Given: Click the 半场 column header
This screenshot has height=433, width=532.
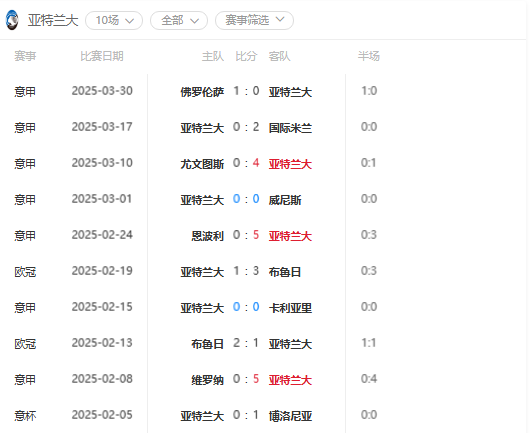Looking at the screenshot, I should pos(368,56).
